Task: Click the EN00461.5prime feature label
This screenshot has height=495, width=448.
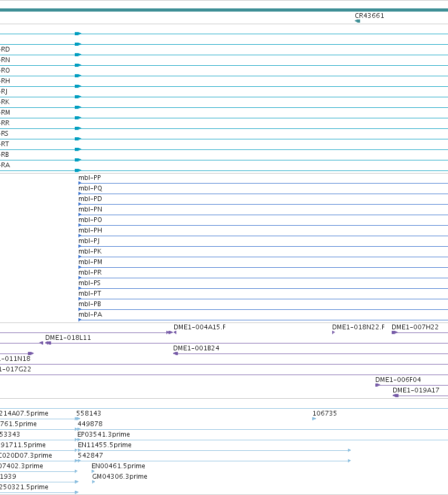Action: pos(118,466)
